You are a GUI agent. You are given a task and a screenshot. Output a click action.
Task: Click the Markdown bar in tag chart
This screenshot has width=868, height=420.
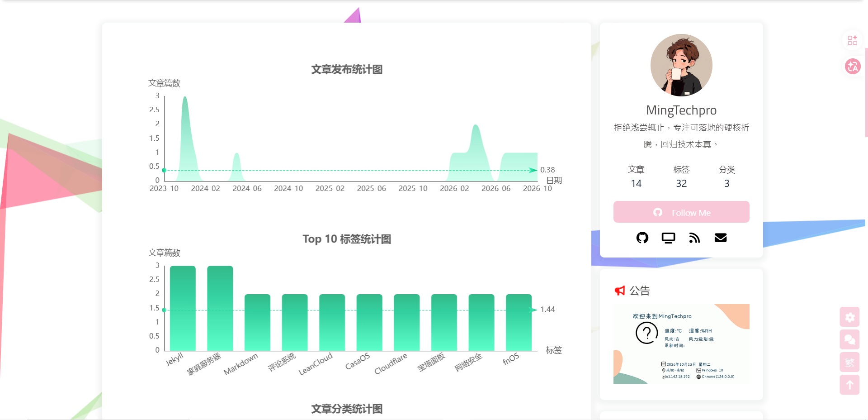point(257,322)
